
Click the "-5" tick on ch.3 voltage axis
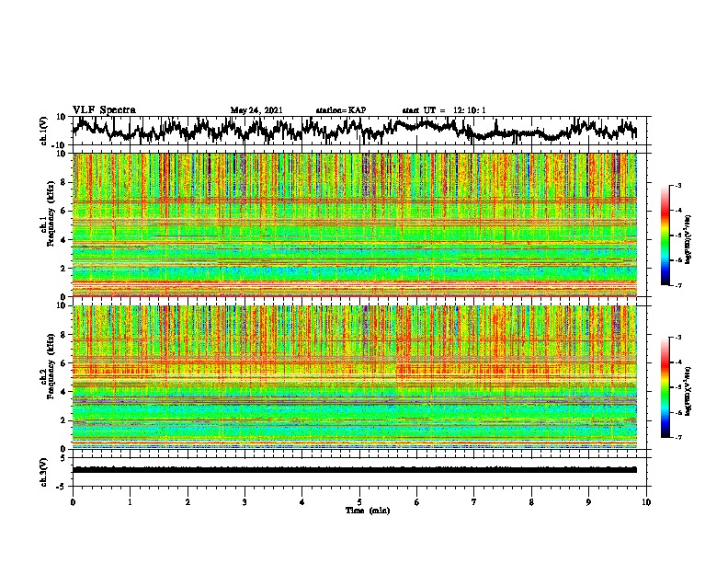click(x=62, y=487)
